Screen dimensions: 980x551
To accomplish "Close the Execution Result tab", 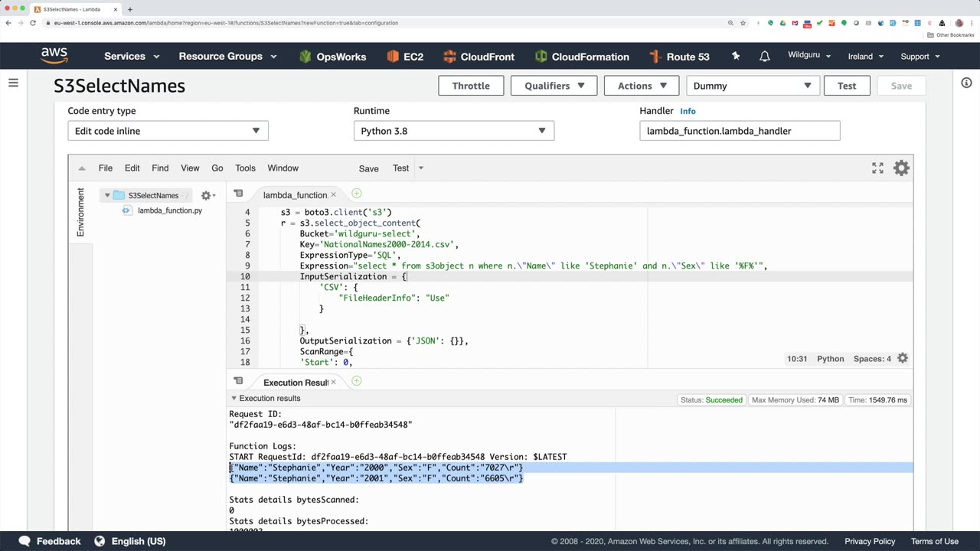I will (333, 382).
